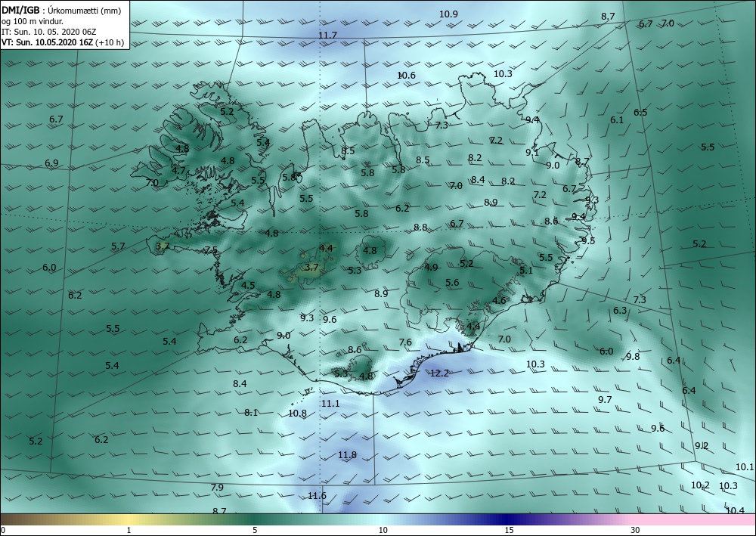Click the 7.5 value on the map
This screenshot has width=756, height=536.
pos(211,250)
